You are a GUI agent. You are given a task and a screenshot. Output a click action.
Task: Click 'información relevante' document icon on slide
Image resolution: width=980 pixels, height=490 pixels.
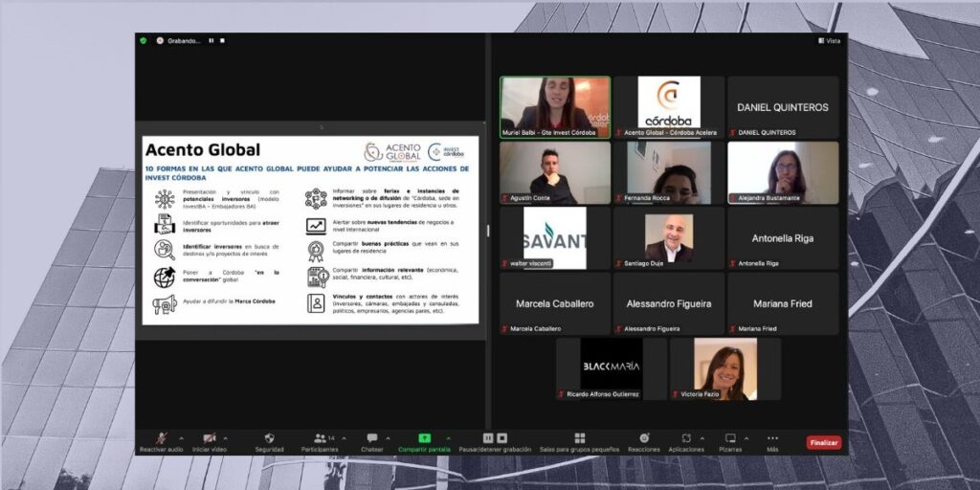click(318, 277)
